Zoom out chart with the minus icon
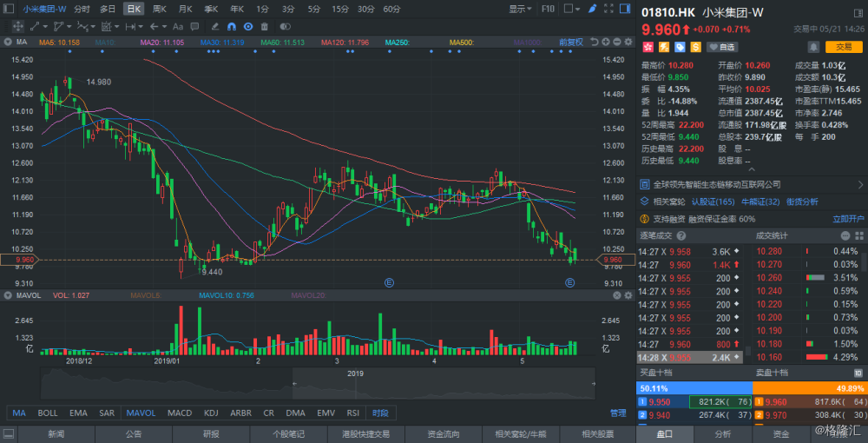This screenshot has width=868, height=443. click(616, 42)
